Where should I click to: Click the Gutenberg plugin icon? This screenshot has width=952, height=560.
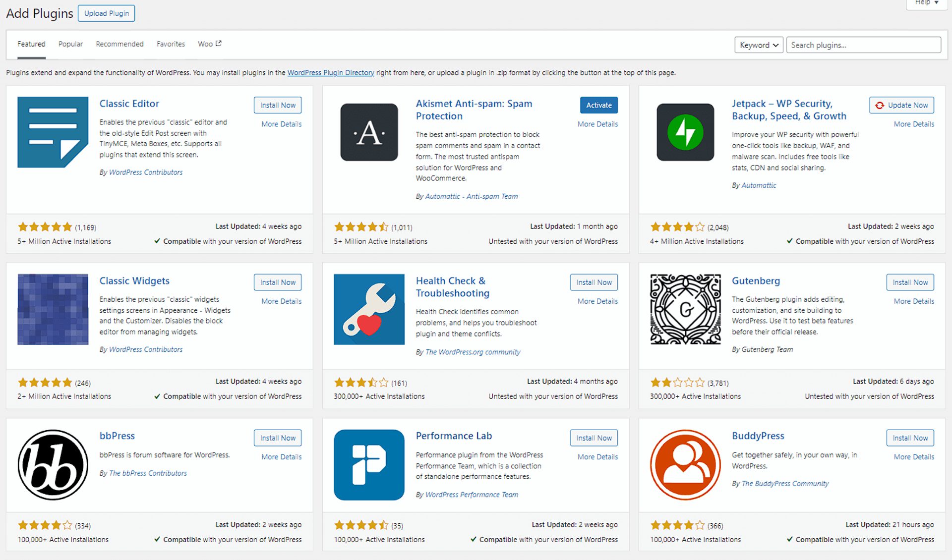[x=685, y=309]
